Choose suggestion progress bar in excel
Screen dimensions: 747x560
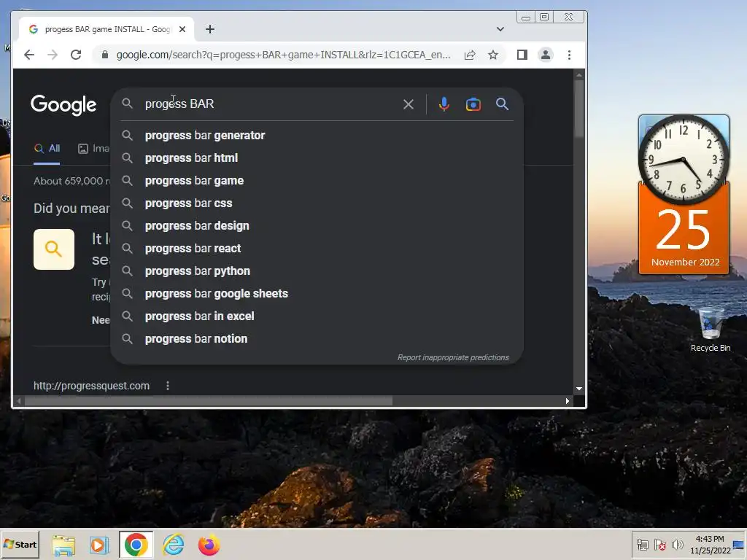click(x=317, y=316)
